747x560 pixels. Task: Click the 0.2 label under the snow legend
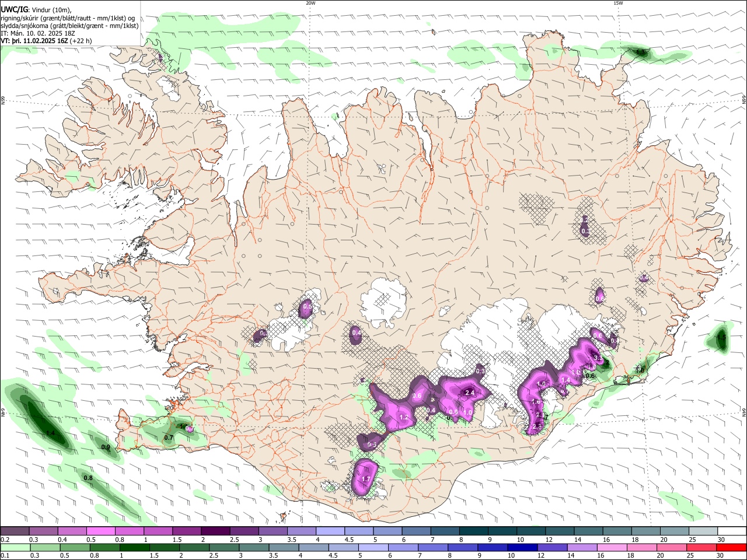click(5, 540)
